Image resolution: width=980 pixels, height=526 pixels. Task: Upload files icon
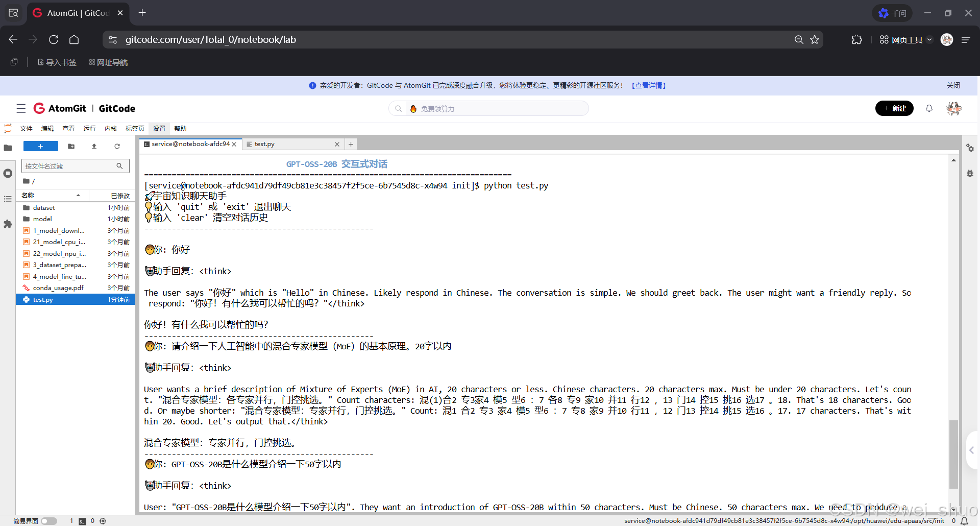94,147
